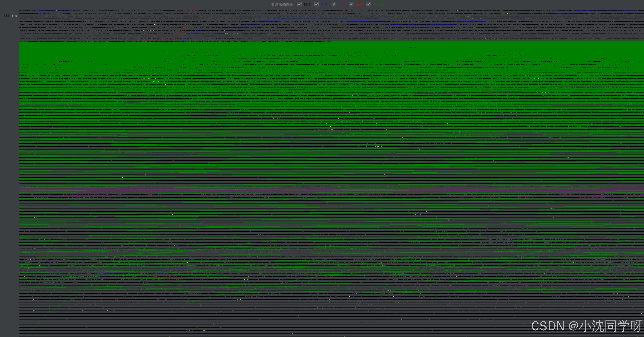Click the blue 平均 label text
This screenshot has width=644, height=337.
tap(325, 4)
